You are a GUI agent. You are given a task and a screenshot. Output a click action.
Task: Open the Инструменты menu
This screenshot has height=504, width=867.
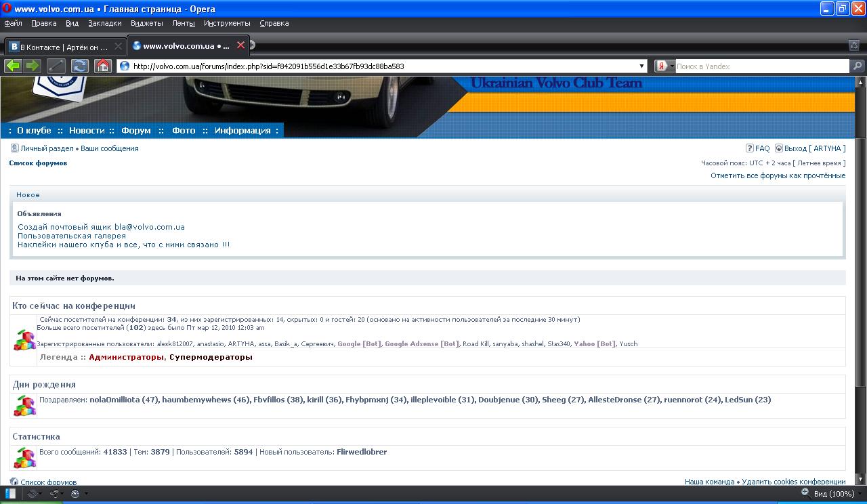point(227,23)
